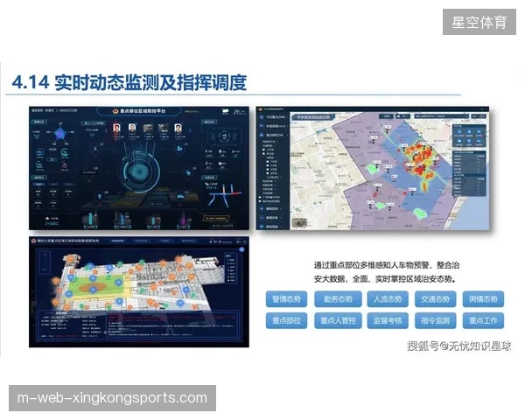The image size is (525, 420).
Task: Switch to third tab in the 3D system header
Action: point(164,241)
